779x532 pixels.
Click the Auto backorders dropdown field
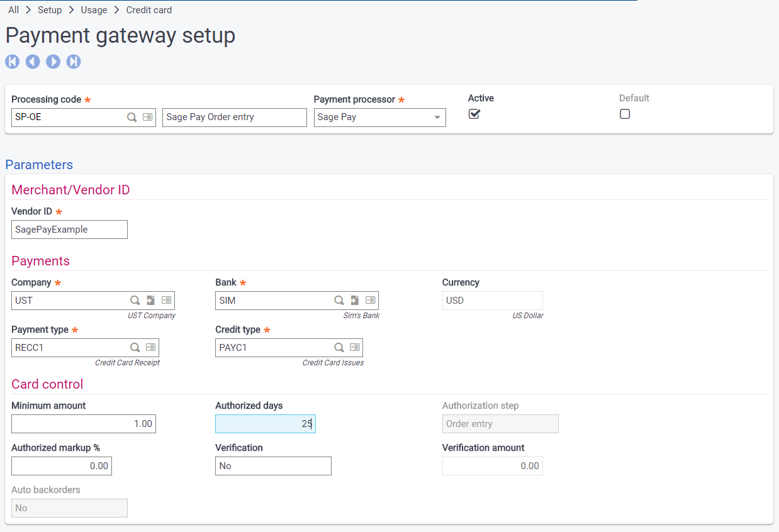coord(69,508)
